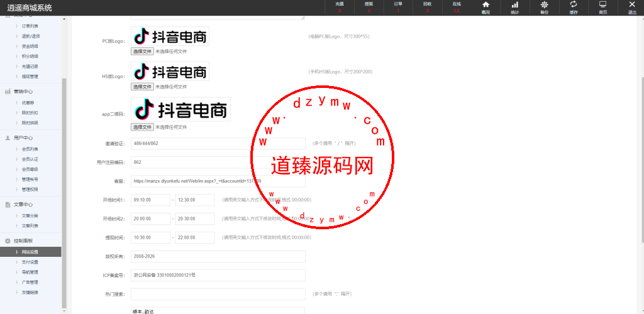Click 开场时间1 start time field 09:10:00

tap(151, 200)
